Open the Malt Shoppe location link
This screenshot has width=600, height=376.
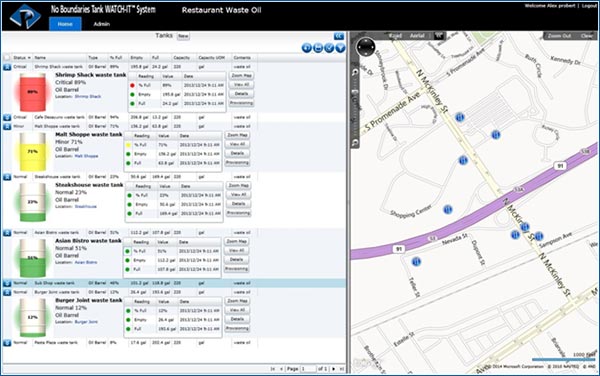pyautogui.click(x=86, y=156)
